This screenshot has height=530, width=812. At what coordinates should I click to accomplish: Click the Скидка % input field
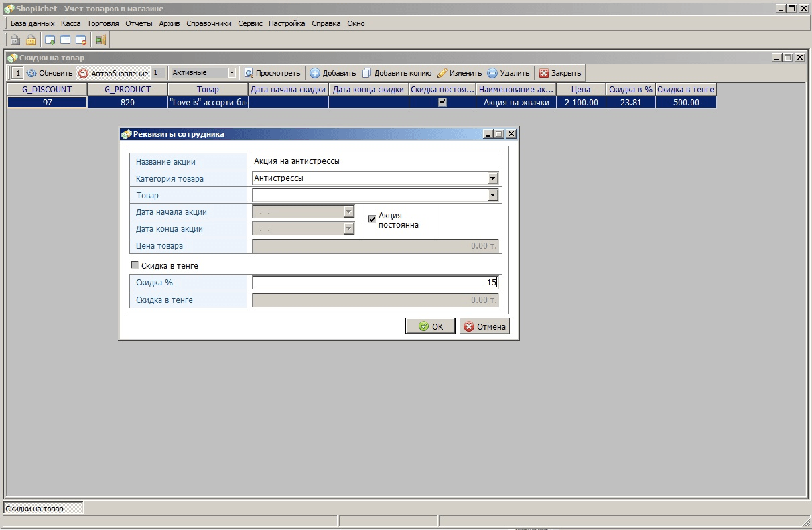pos(375,283)
